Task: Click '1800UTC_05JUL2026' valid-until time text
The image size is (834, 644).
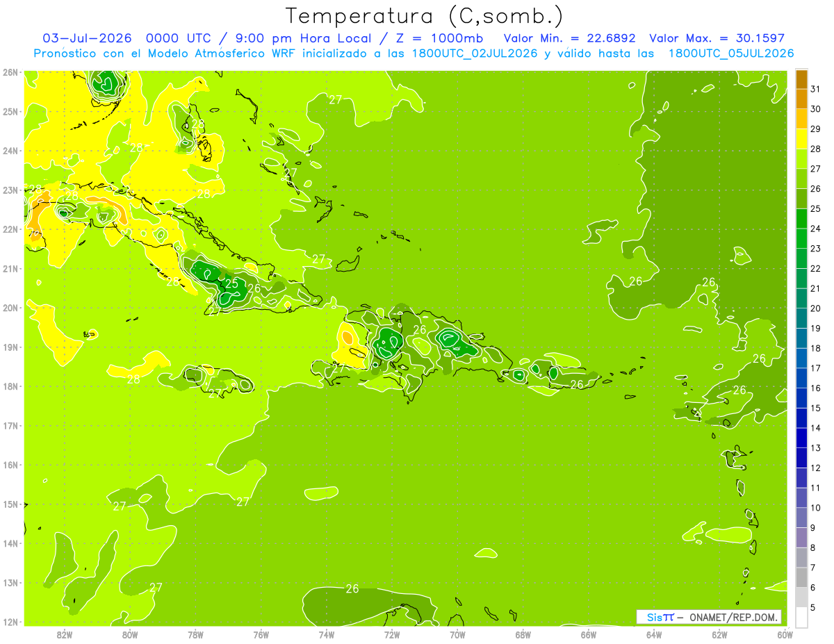Action: (x=731, y=53)
